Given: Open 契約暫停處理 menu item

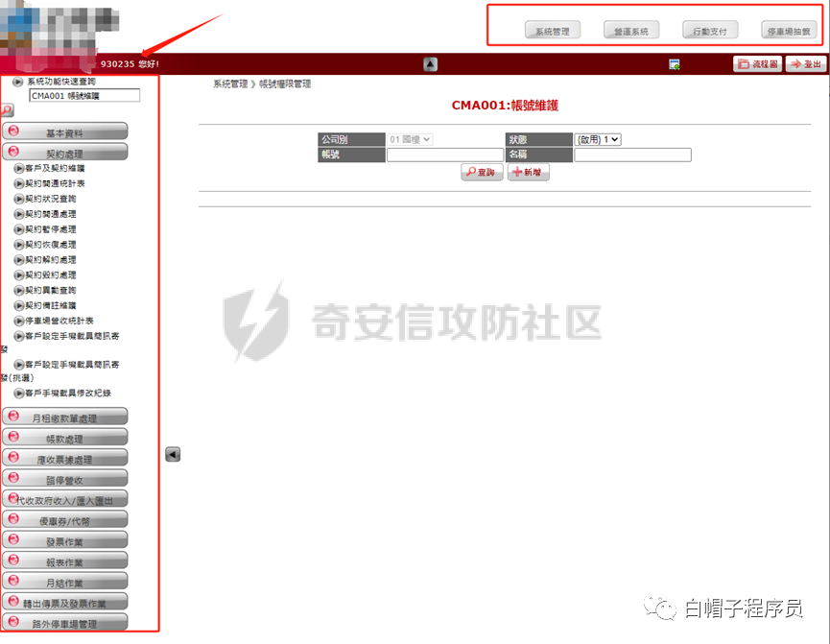Looking at the screenshot, I should coord(50,229).
